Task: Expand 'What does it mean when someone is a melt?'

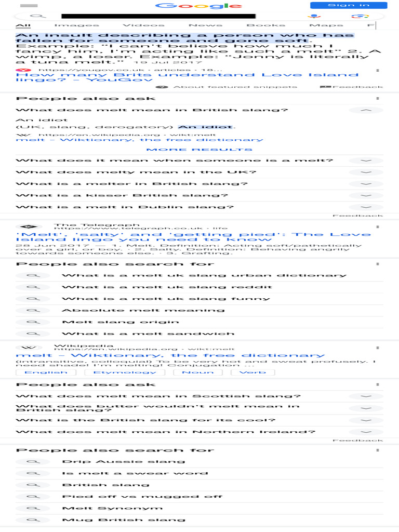Action: (366, 161)
